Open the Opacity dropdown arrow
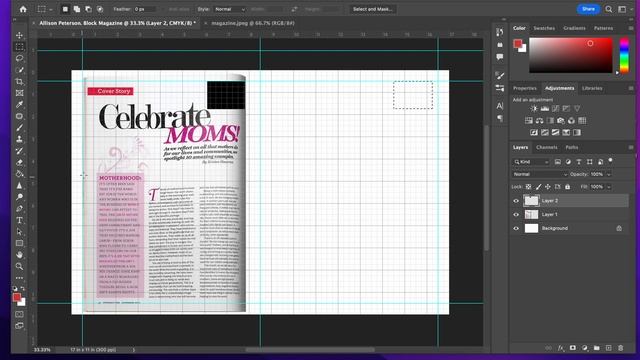 pos(609,174)
